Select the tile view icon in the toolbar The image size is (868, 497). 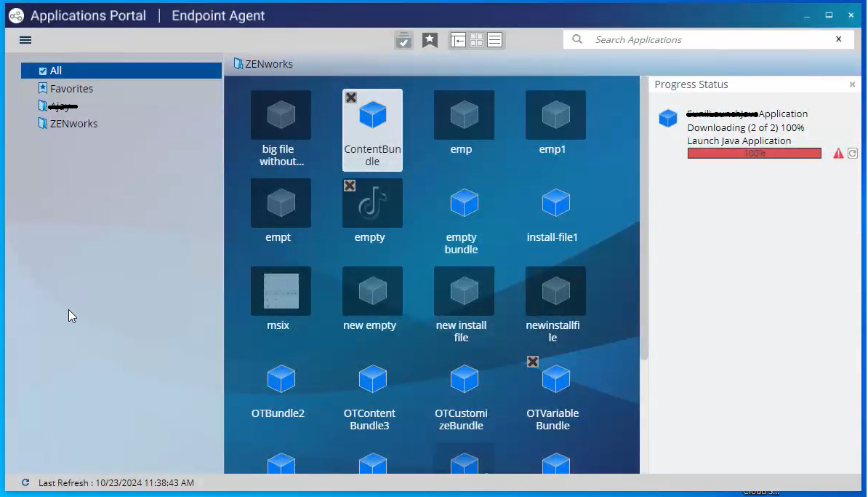[476, 40]
